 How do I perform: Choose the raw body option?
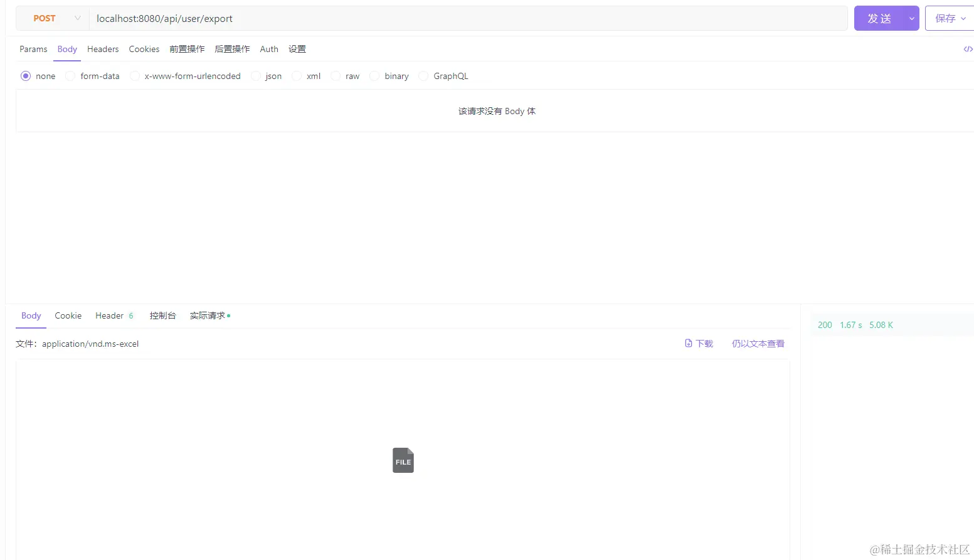click(336, 76)
